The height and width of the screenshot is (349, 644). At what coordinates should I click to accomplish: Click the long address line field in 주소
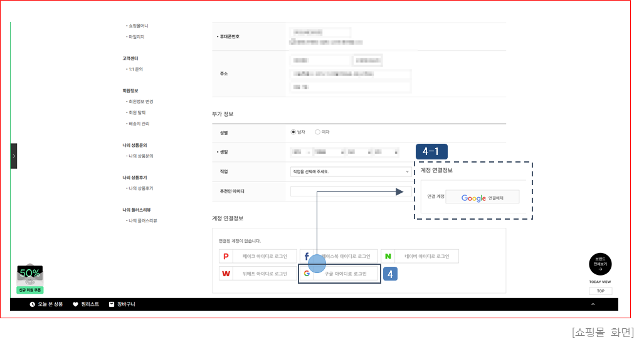pyautogui.click(x=351, y=74)
